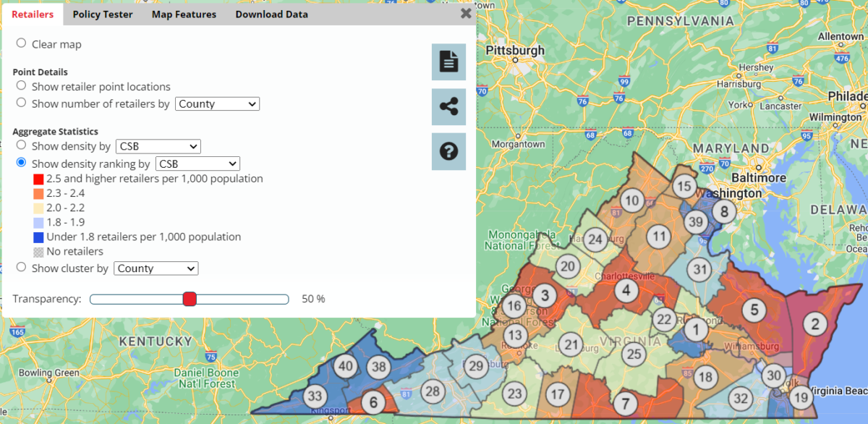Viewport: 868px width, 424px height.
Task: Open the County dropdown for number of retailers
Action: tap(216, 103)
